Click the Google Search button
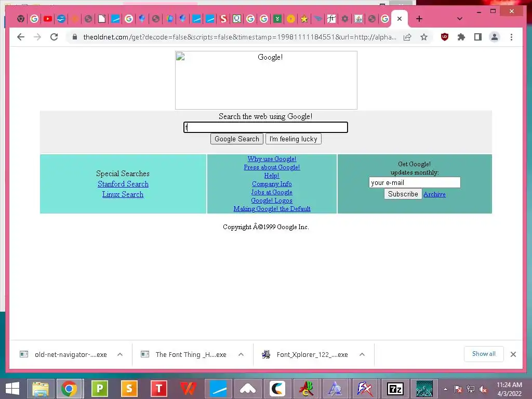The height and width of the screenshot is (399, 532). (237, 139)
